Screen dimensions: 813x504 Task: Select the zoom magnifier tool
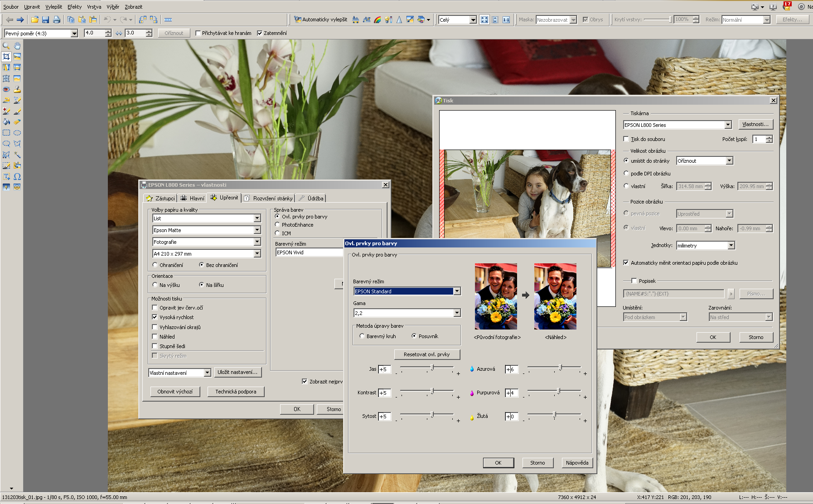tap(6, 46)
